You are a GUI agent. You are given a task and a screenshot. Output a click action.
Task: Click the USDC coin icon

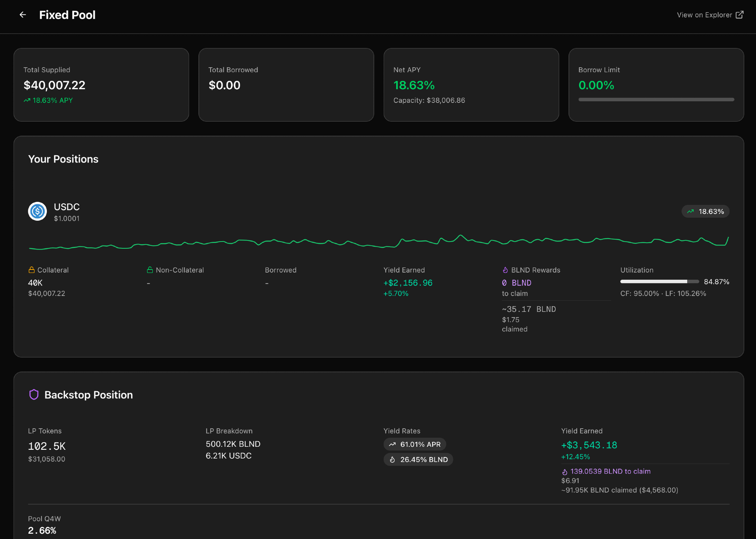point(37,211)
